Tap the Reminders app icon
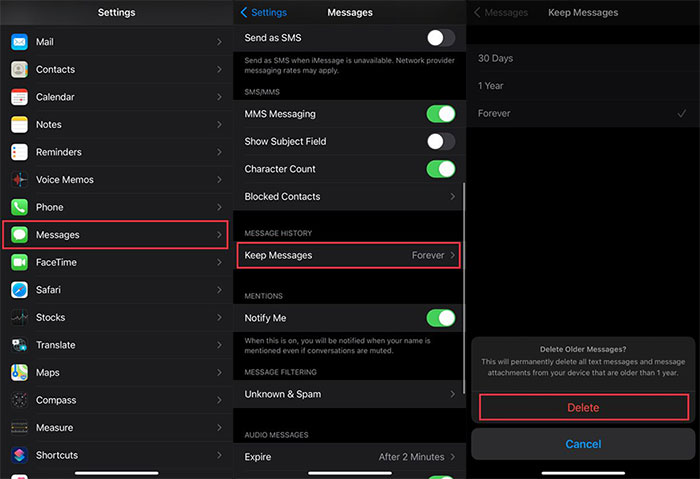The image size is (700, 479). [x=19, y=152]
